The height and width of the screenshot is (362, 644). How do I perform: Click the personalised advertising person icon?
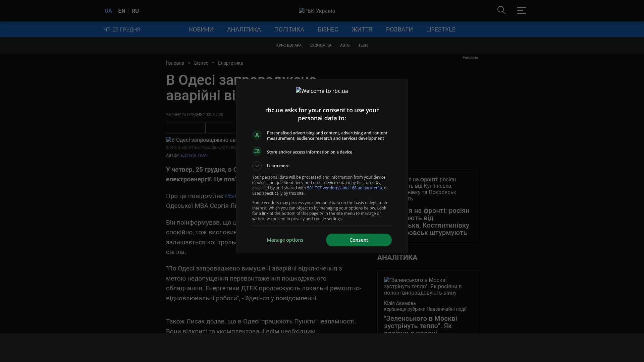[x=257, y=135]
